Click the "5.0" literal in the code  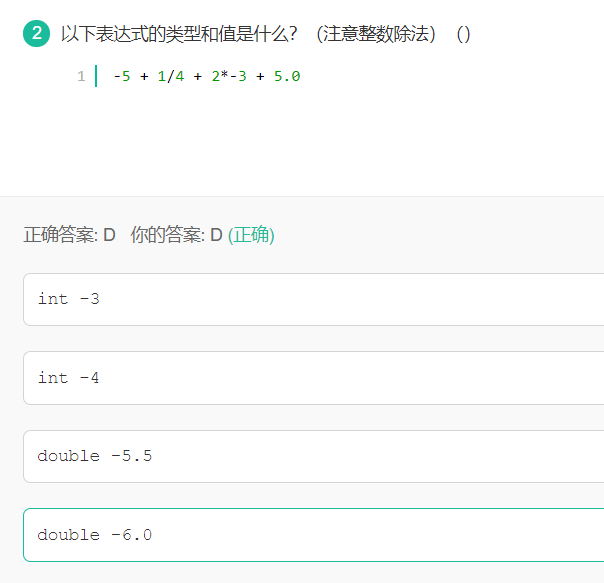point(287,76)
